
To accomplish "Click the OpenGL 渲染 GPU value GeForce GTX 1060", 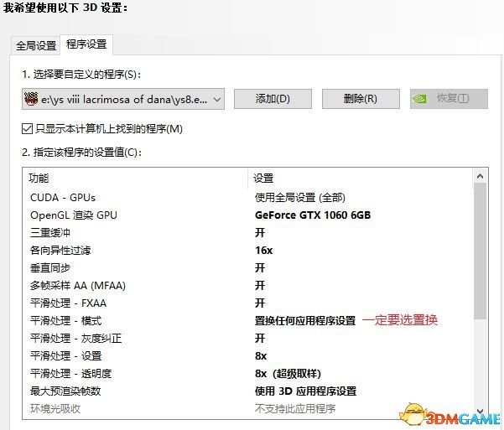I will tap(312, 215).
